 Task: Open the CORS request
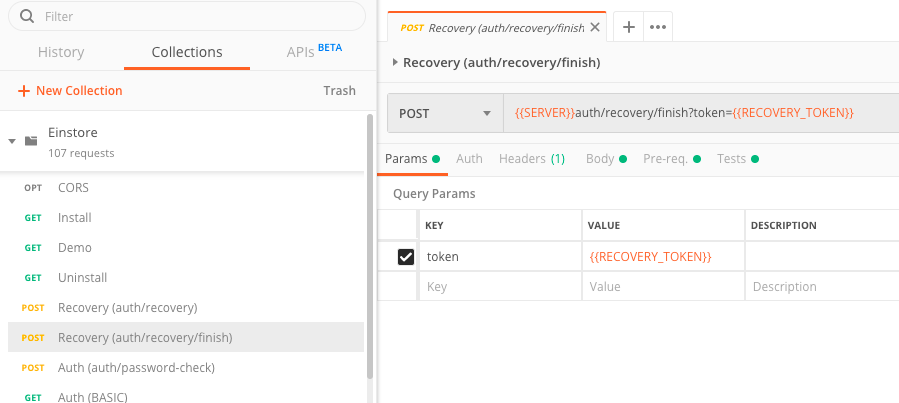(186, 187)
